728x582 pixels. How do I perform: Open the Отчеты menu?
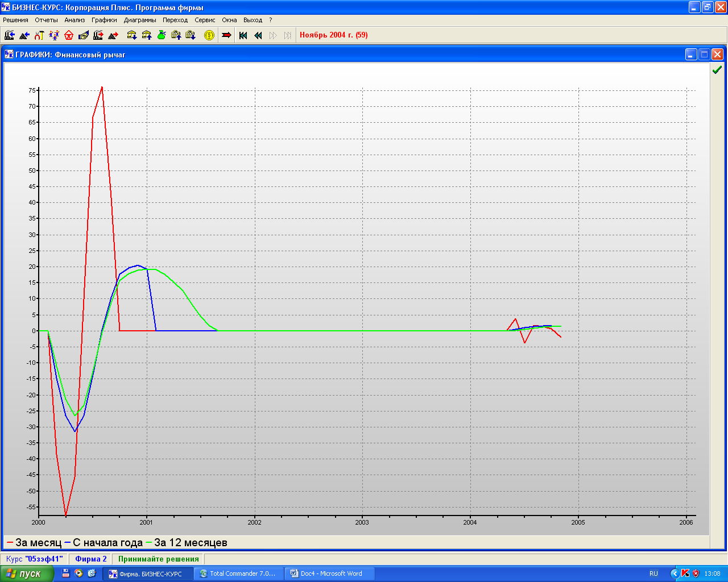tap(46, 20)
